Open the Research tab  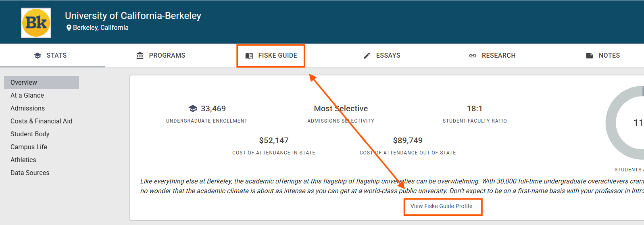tap(498, 56)
